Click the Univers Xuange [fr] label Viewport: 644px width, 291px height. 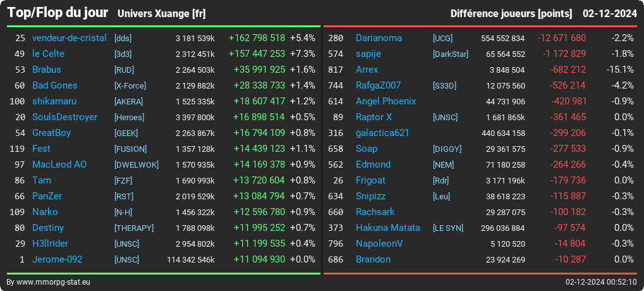[161, 14]
